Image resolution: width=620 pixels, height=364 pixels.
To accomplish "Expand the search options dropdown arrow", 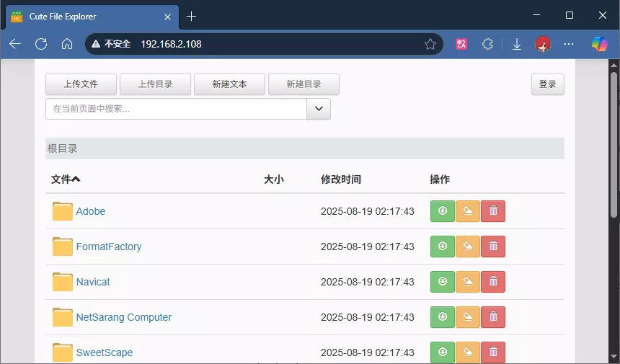I will click(x=319, y=109).
